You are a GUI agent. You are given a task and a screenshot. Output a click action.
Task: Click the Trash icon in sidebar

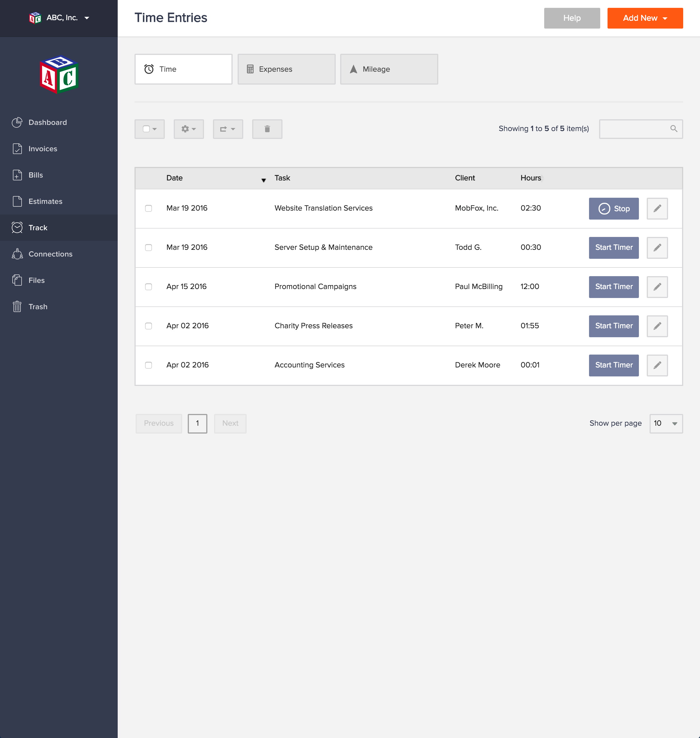click(x=18, y=306)
